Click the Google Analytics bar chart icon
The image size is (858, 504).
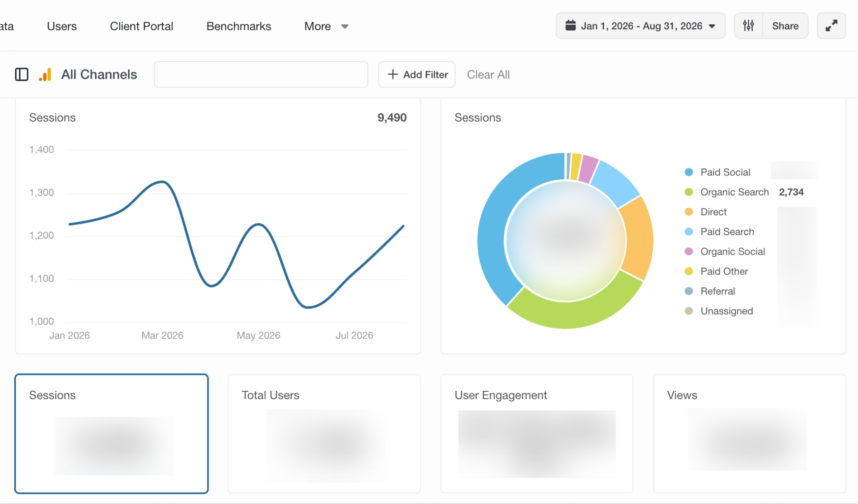point(45,75)
